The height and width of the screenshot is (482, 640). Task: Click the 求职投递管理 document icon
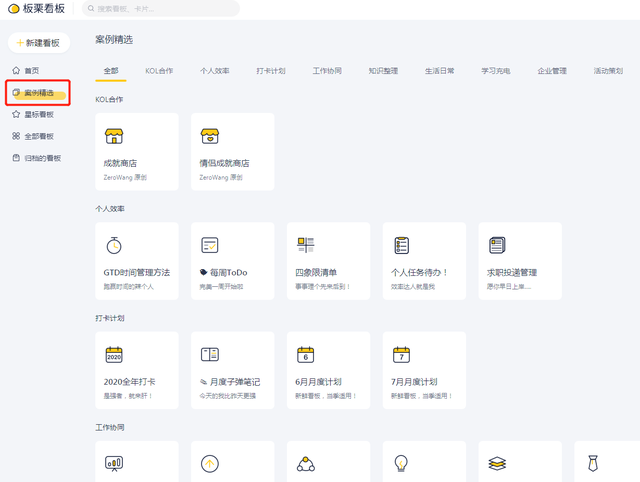click(497, 245)
